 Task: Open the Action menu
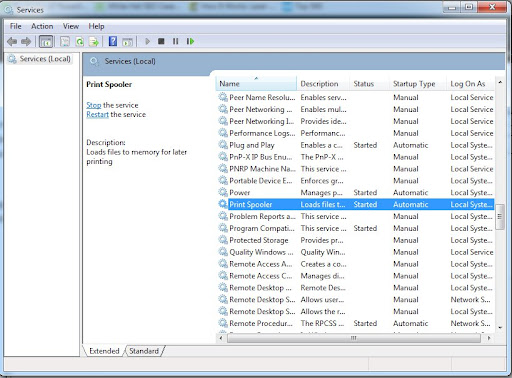(42, 26)
